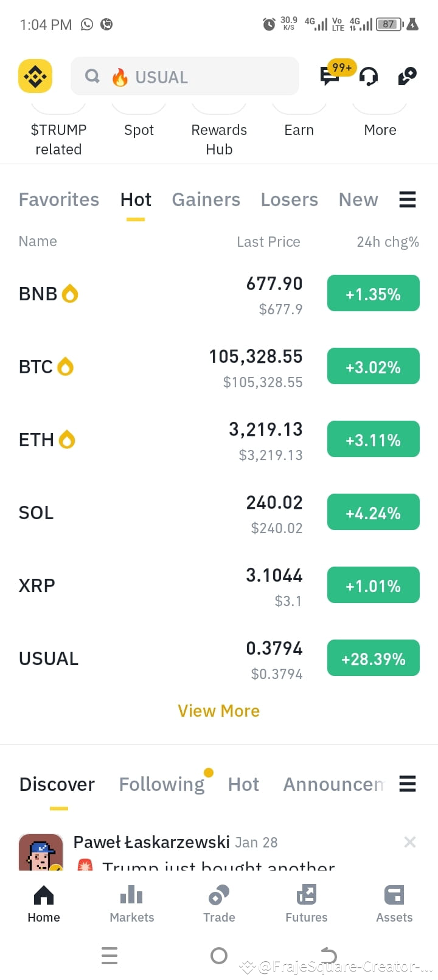Open the Trade tab icon
Screen dimensions: 438x980
pos(219,895)
